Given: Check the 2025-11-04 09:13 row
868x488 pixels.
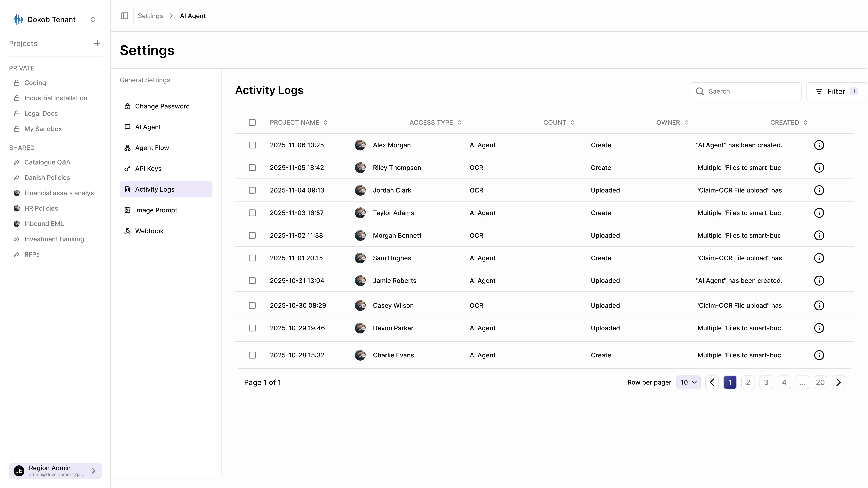Looking at the screenshot, I should pos(252,190).
